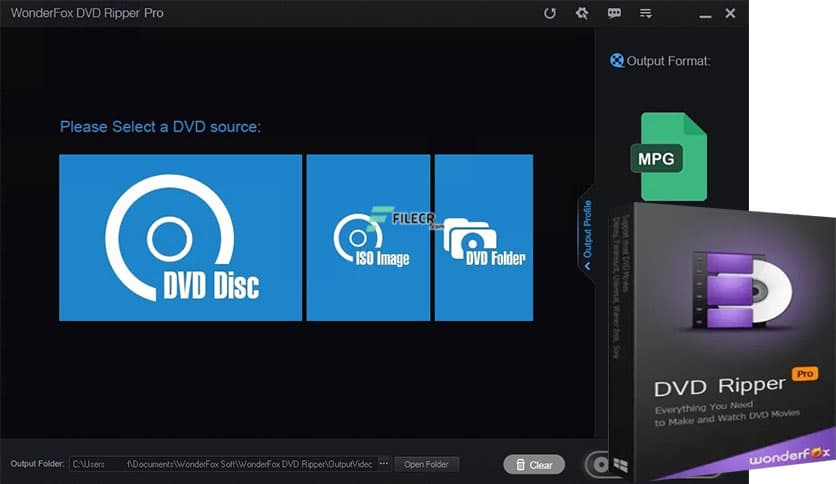
Task: Open the feedback chat bubble icon
Action: (614, 13)
